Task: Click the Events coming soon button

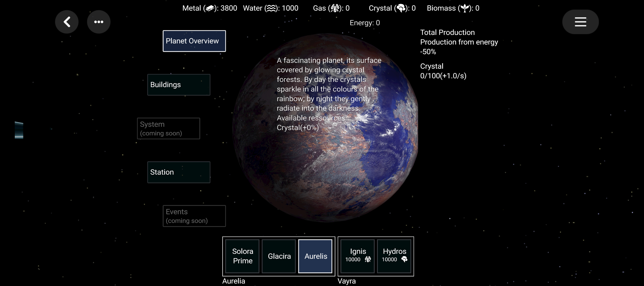Action: click(194, 216)
